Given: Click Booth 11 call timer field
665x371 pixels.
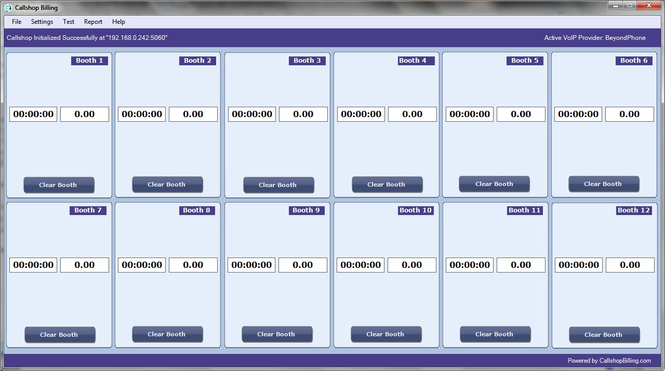Looking at the screenshot, I should (469, 265).
